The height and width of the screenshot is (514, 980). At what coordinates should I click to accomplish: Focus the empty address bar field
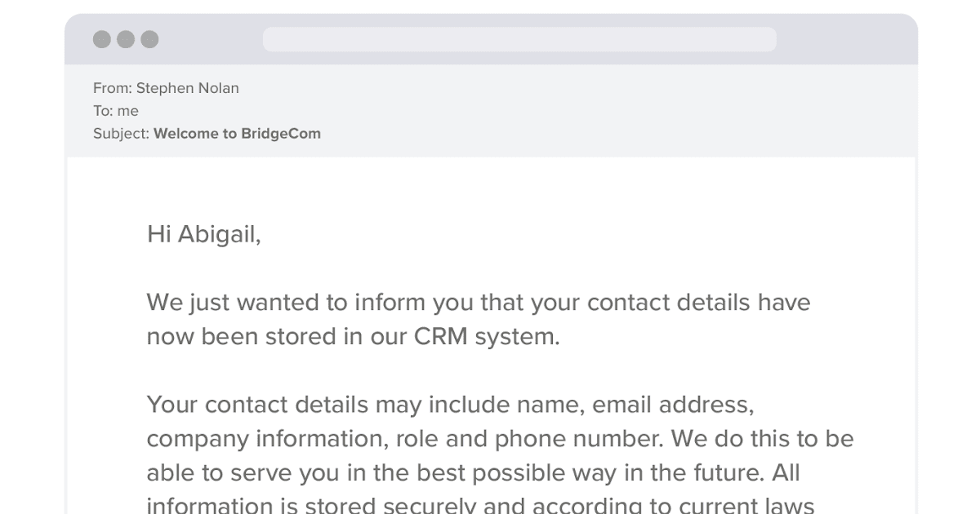coord(519,39)
